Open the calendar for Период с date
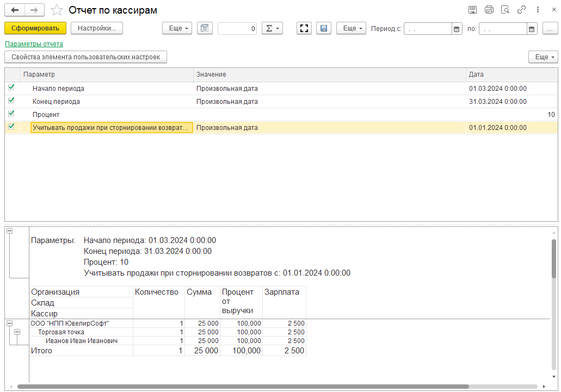 click(x=457, y=29)
